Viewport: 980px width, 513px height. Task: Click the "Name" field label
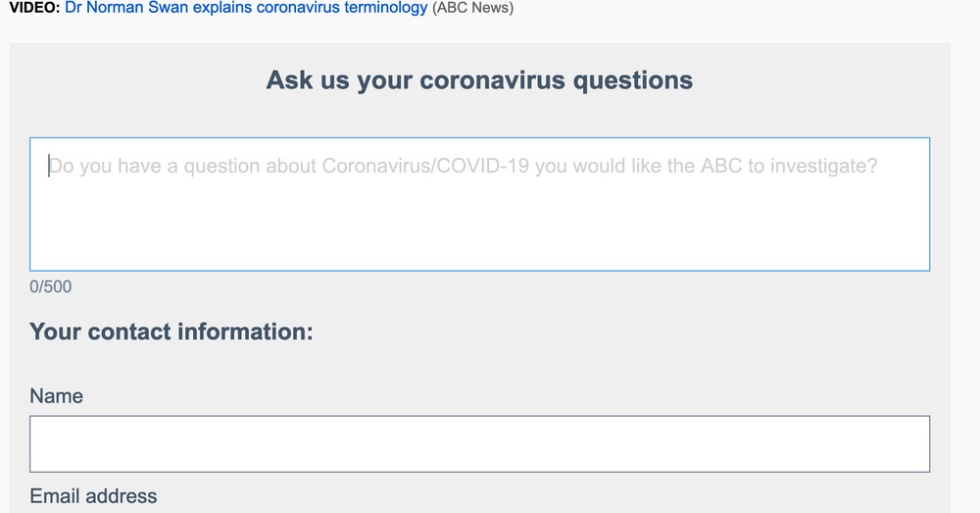click(56, 396)
